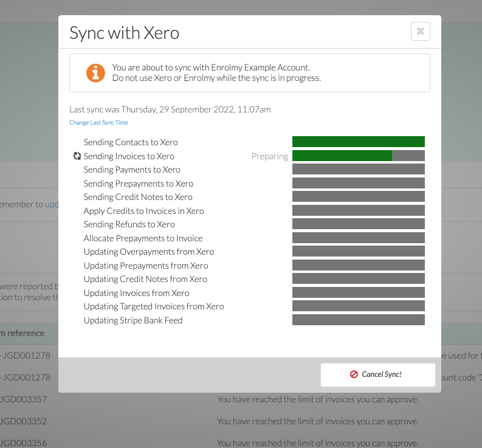The width and height of the screenshot is (482, 448).
Task: Click the Sending Payments to Xero progress bar
Action: click(359, 169)
